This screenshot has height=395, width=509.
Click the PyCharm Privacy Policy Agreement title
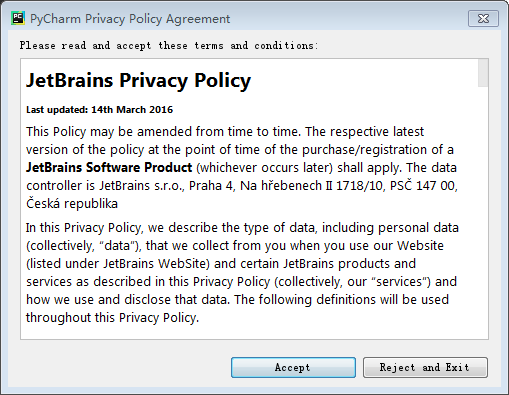tap(130, 19)
